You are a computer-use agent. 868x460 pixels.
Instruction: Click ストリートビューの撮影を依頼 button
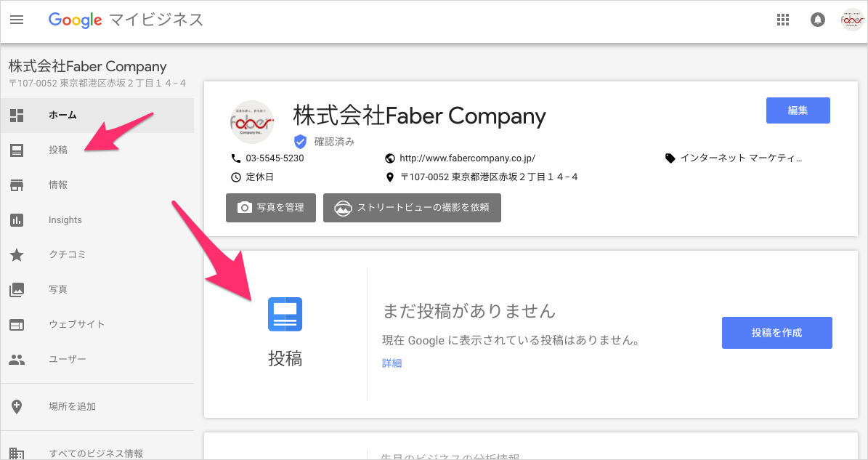tap(412, 208)
